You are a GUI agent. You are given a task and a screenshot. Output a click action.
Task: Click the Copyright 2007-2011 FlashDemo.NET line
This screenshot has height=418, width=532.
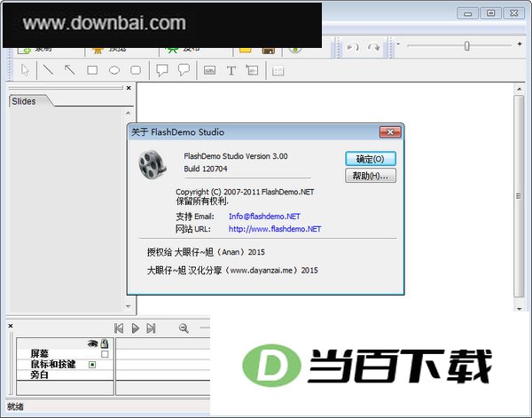[x=245, y=192]
